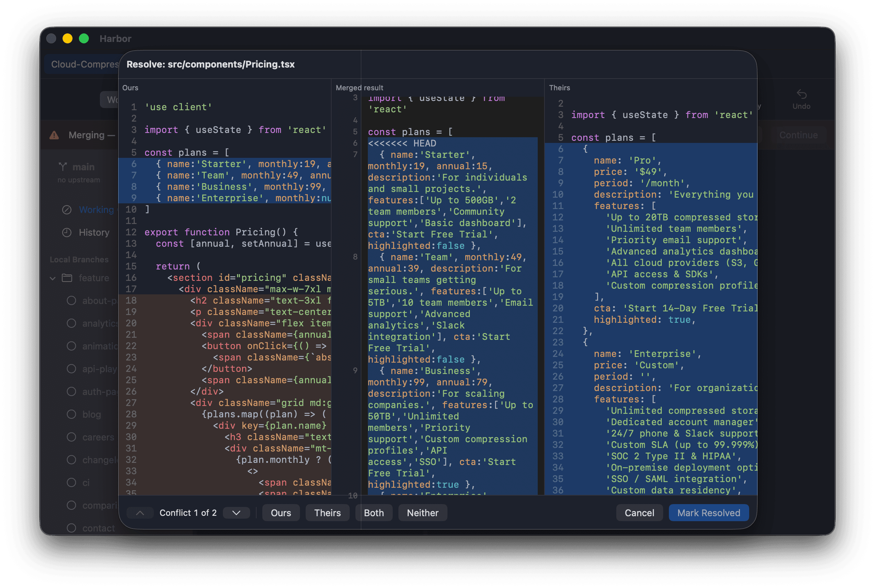This screenshot has height=588, width=875.
Task: Resolve conflict using Theirs
Action: 327,513
